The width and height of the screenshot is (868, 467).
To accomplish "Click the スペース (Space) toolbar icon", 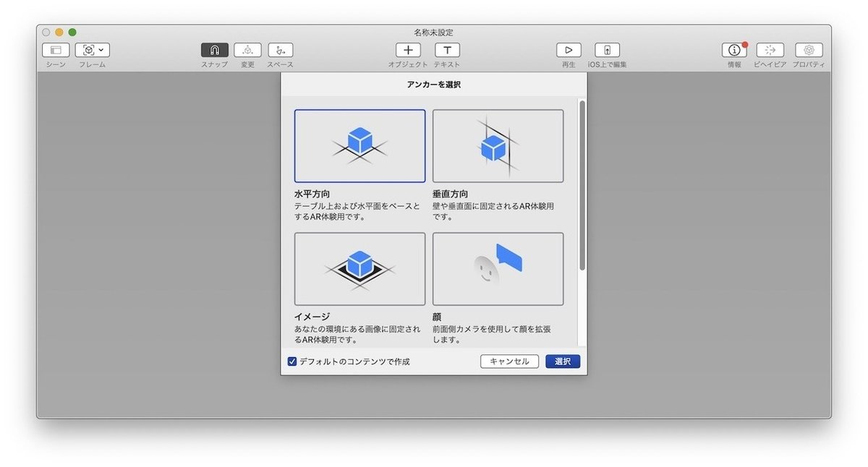I will point(279,50).
